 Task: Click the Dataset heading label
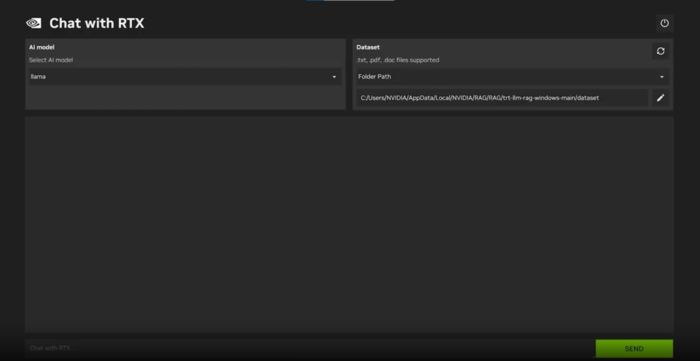tap(368, 47)
